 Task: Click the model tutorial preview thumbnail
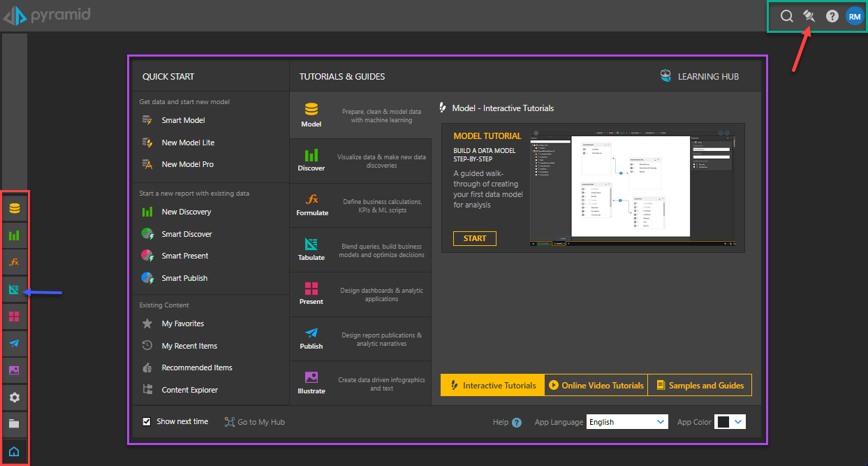[633, 187]
